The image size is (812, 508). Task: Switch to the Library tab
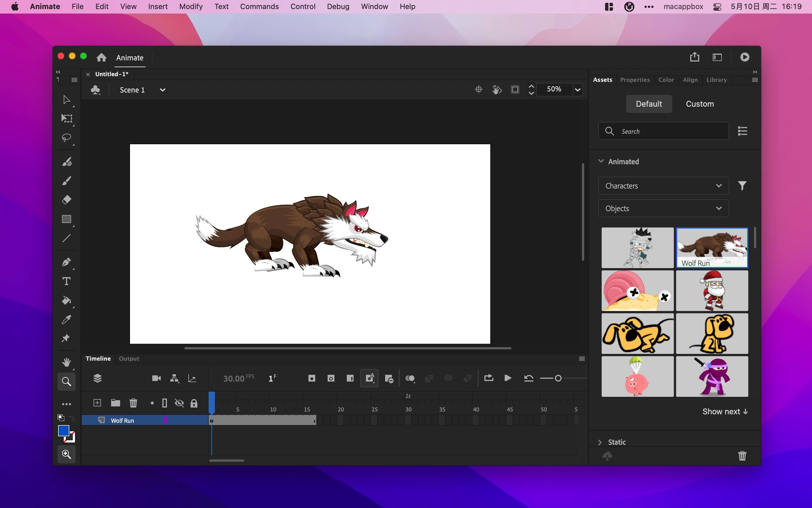pos(716,80)
